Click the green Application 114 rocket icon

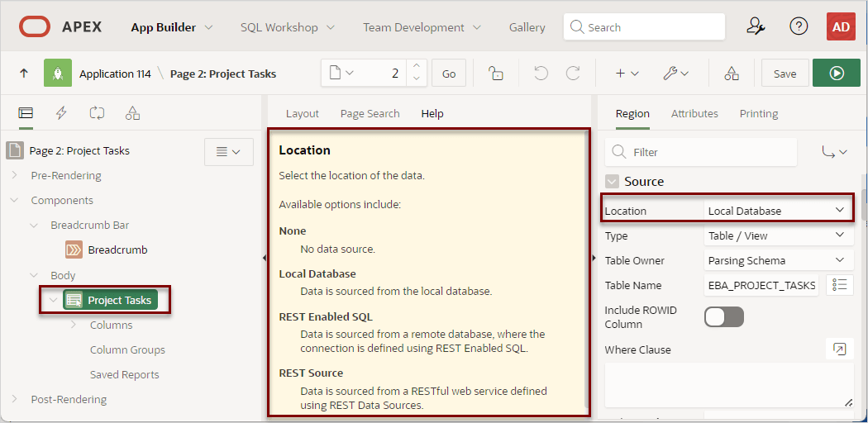point(58,73)
